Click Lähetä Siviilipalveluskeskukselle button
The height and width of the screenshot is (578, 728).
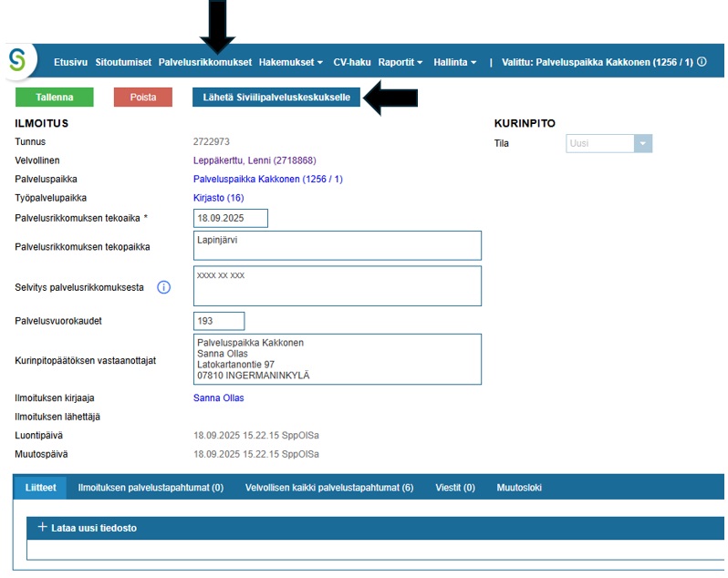(x=276, y=98)
